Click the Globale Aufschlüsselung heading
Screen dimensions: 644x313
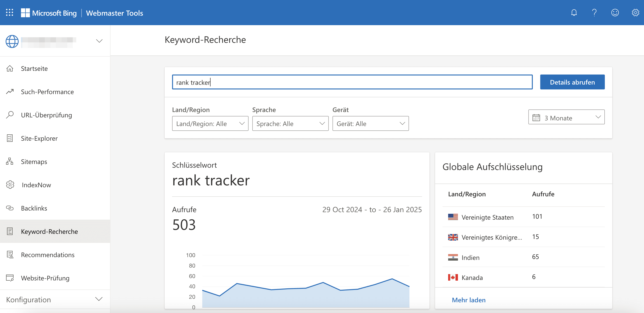(x=492, y=167)
